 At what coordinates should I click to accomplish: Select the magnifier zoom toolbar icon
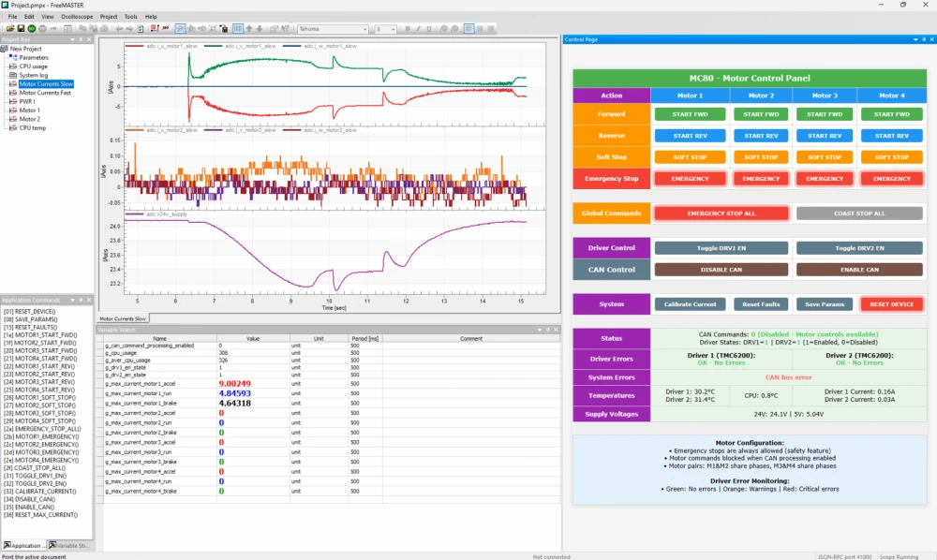point(179,28)
